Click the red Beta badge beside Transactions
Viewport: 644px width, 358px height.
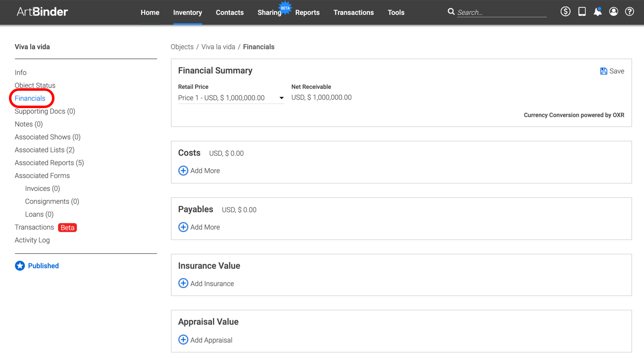pos(67,228)
